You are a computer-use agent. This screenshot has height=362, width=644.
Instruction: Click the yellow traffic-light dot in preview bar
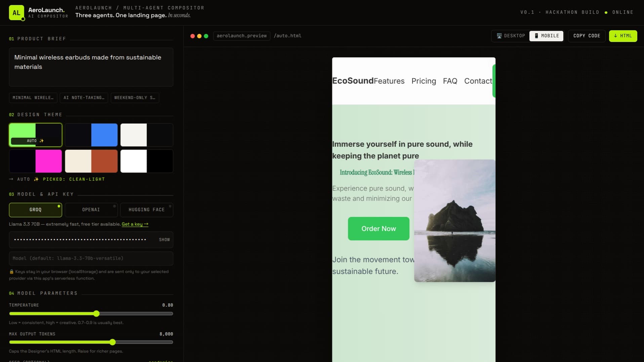[199, 36]
